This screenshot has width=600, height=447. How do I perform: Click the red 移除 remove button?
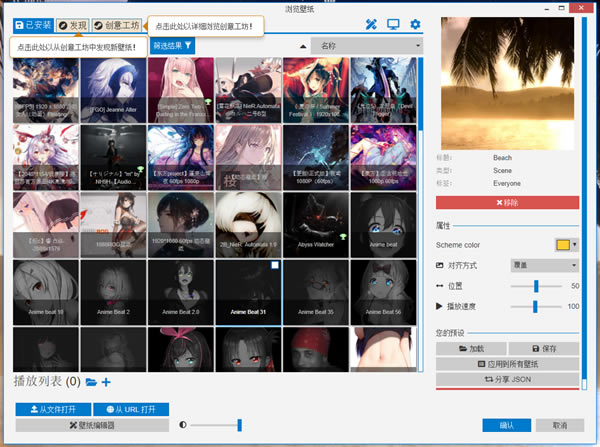[x=507, y=202]
